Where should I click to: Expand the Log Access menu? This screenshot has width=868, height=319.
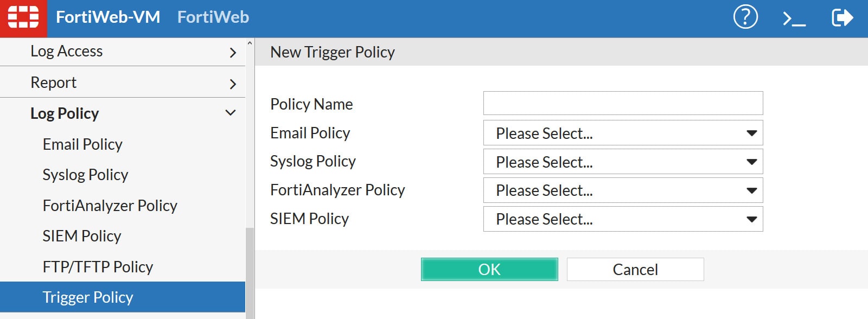pyautogui.click(x=123, y=52)
